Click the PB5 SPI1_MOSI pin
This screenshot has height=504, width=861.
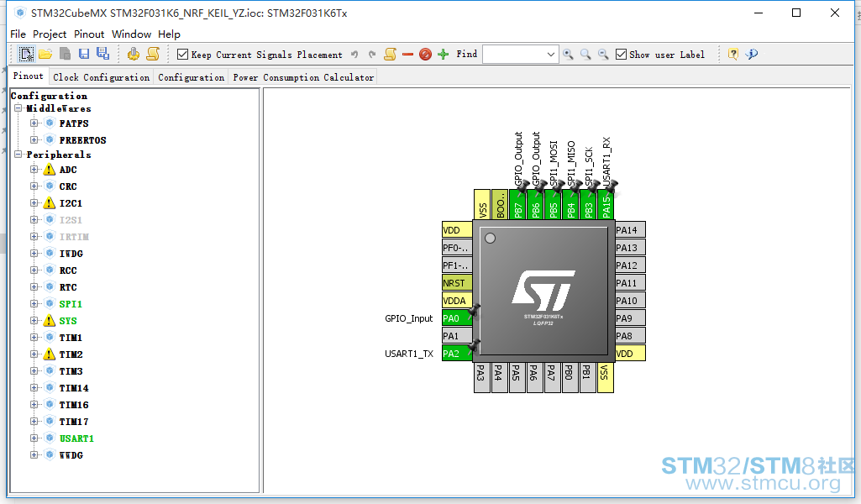(x=553, y=204)
